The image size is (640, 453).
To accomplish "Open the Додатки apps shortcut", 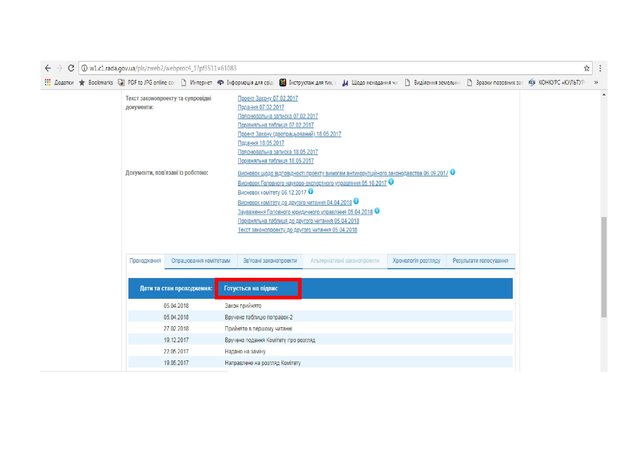I will point(60,82).
